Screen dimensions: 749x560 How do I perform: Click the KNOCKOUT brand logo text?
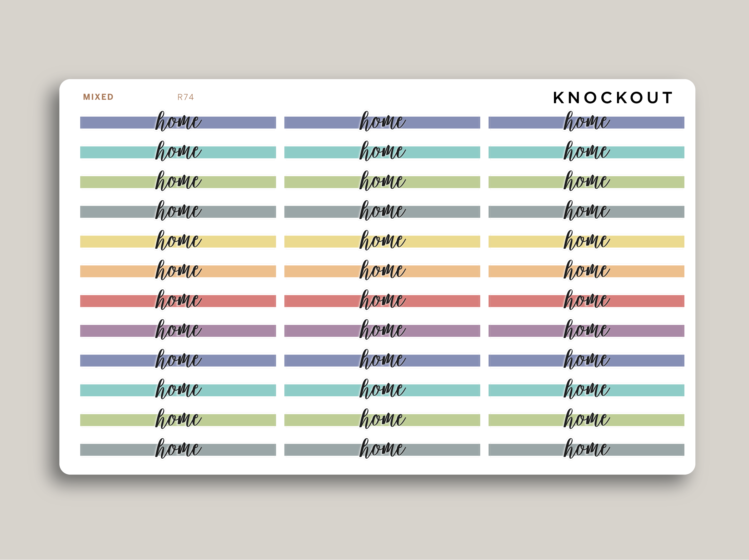(612, 98)
